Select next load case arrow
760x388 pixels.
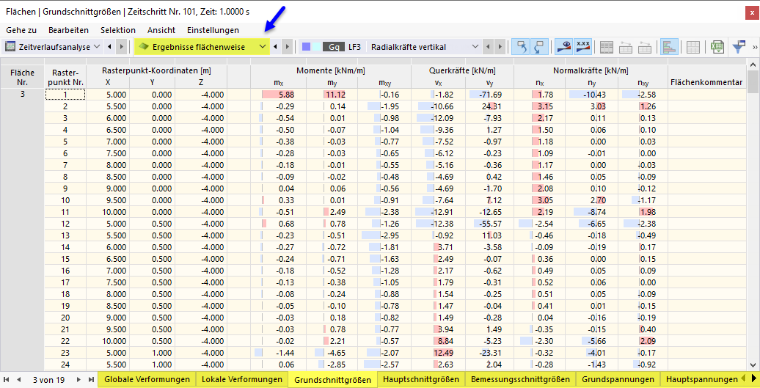tap(500, 47)
